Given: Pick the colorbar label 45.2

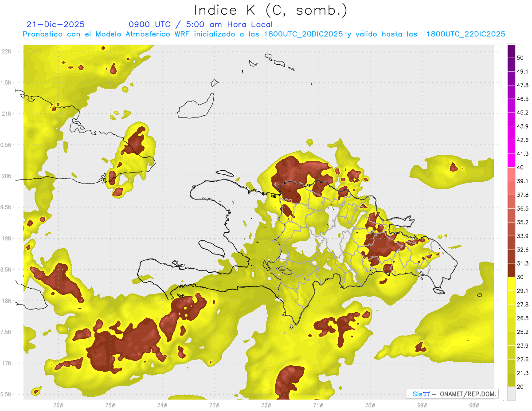Looking at the screenshot, I should click(x=523, y=113).
